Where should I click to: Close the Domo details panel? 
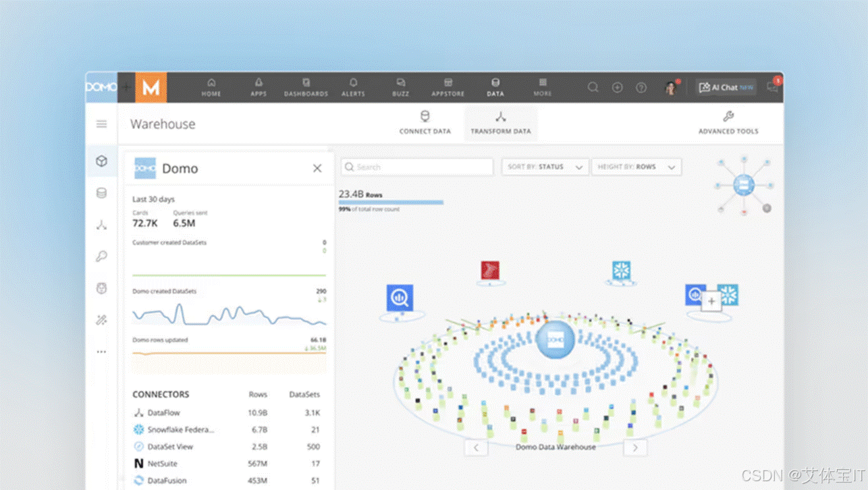click(x=317, y=168)
